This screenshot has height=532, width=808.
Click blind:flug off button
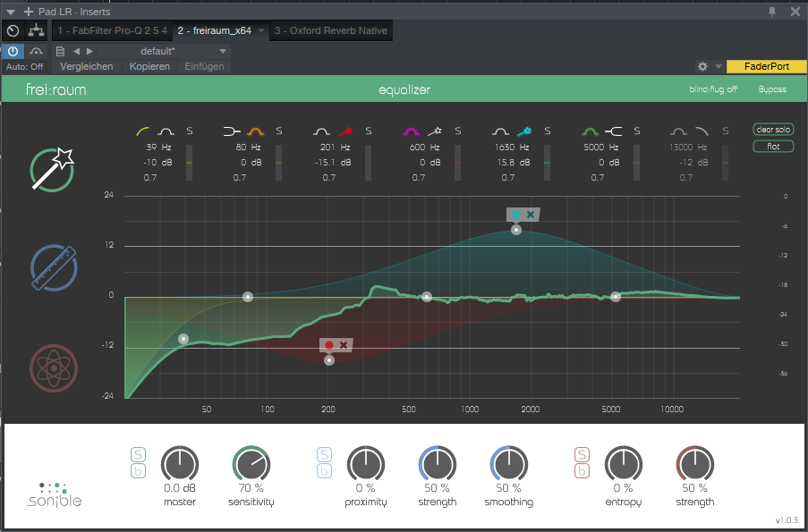click(713, 89)
